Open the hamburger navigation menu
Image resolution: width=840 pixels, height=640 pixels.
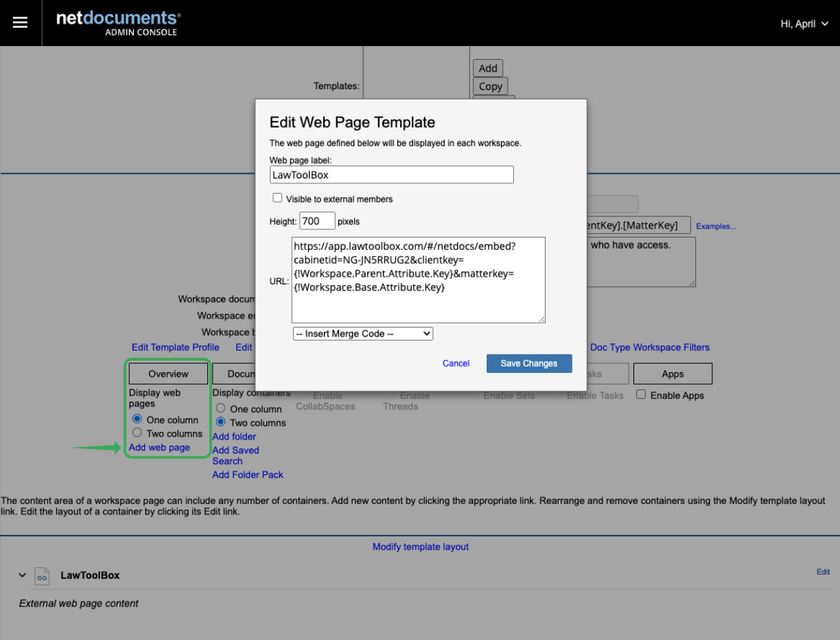click(21, 23)
